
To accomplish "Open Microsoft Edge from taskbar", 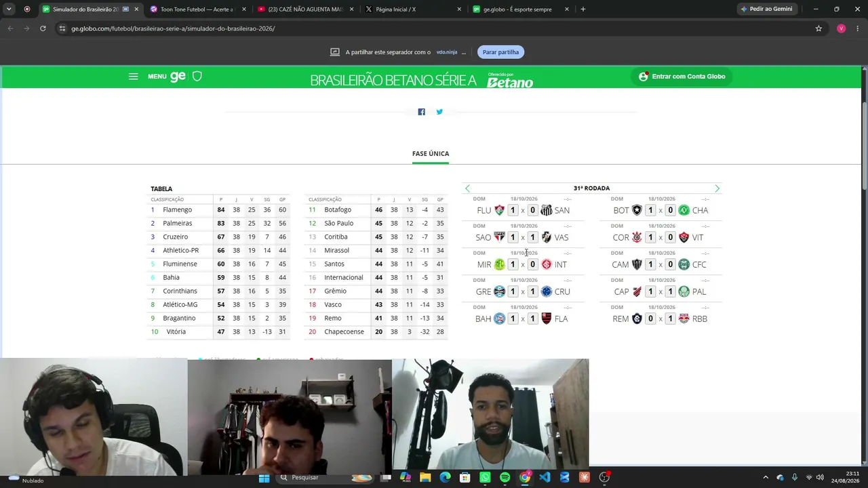I will point(445,478).
